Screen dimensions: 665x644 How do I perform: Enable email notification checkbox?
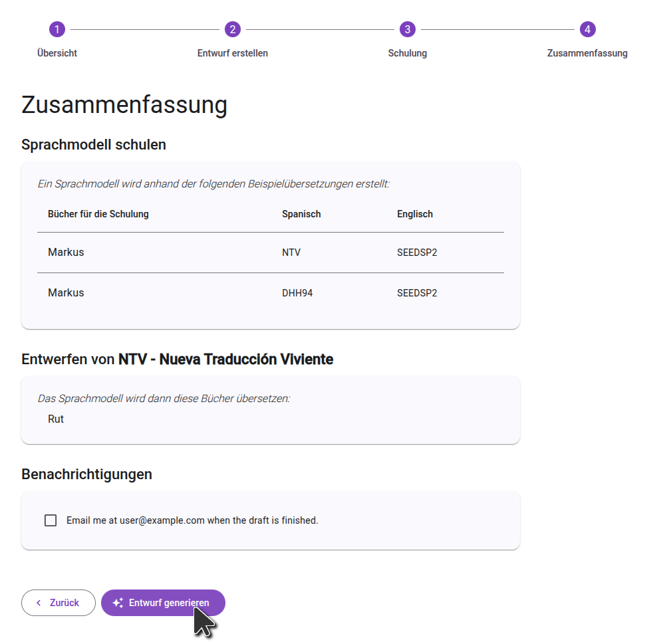click(x=51, y=520)
